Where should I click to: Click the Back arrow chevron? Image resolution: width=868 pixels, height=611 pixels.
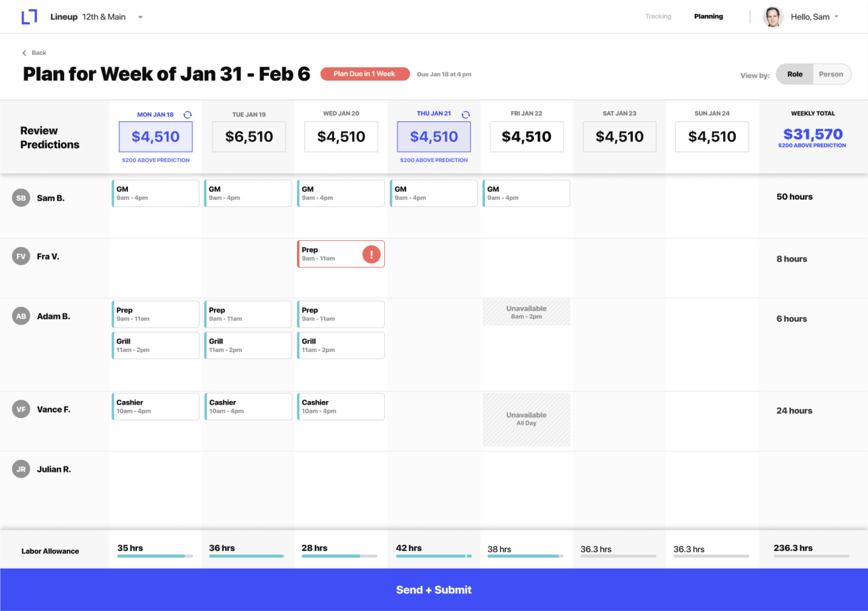point(25,53)
